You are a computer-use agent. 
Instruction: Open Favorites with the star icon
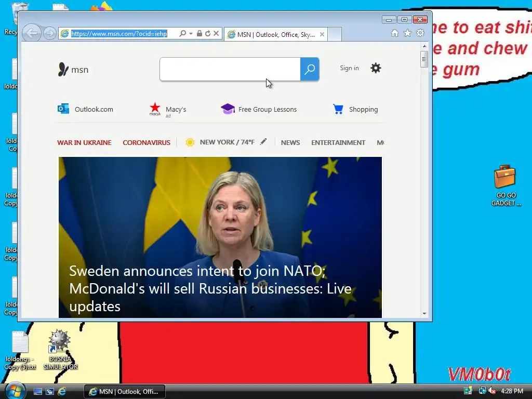[x=407, y=33]
